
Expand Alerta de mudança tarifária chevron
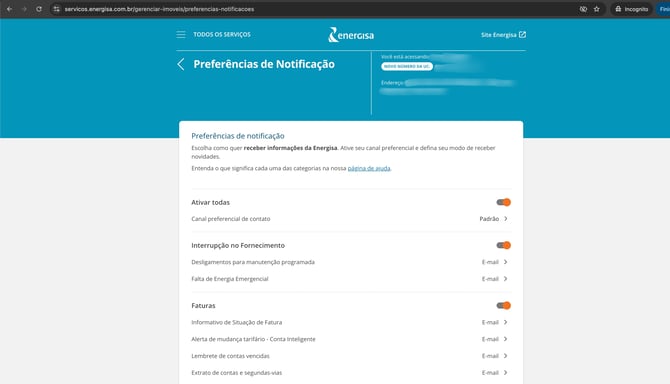[505, 339]
